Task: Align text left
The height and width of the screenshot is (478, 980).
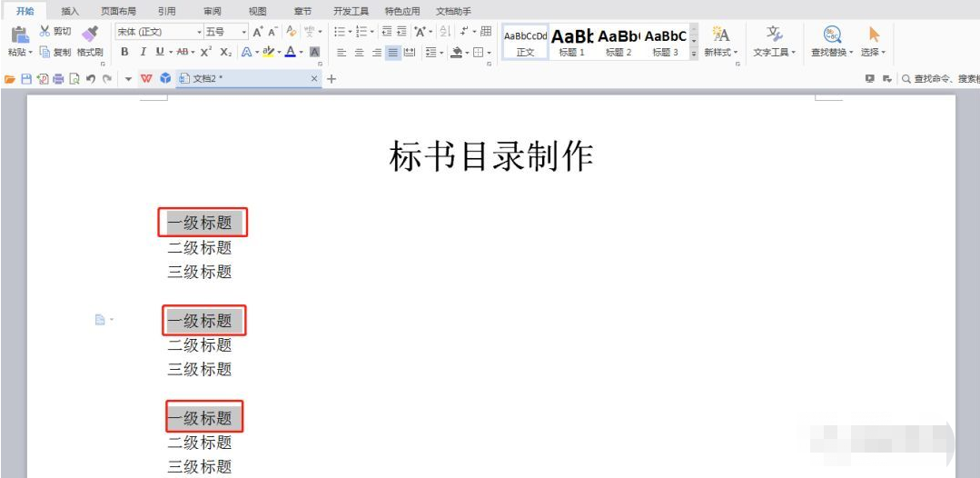Action: click(x=342, y=53)
